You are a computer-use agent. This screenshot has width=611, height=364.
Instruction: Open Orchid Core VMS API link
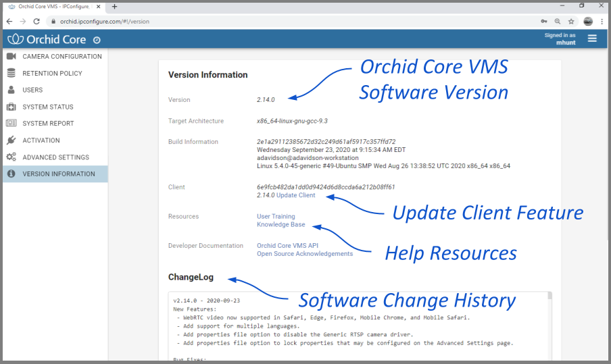(287, 246)
